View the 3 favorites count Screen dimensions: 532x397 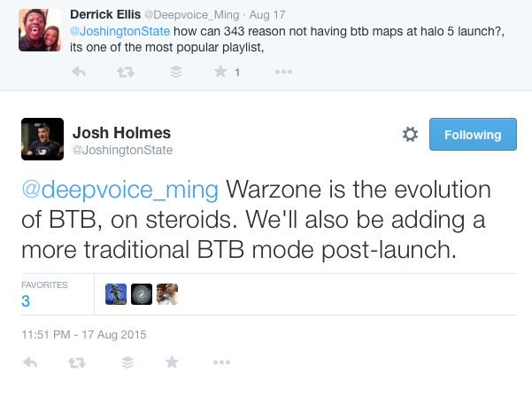tap(26, 301)
